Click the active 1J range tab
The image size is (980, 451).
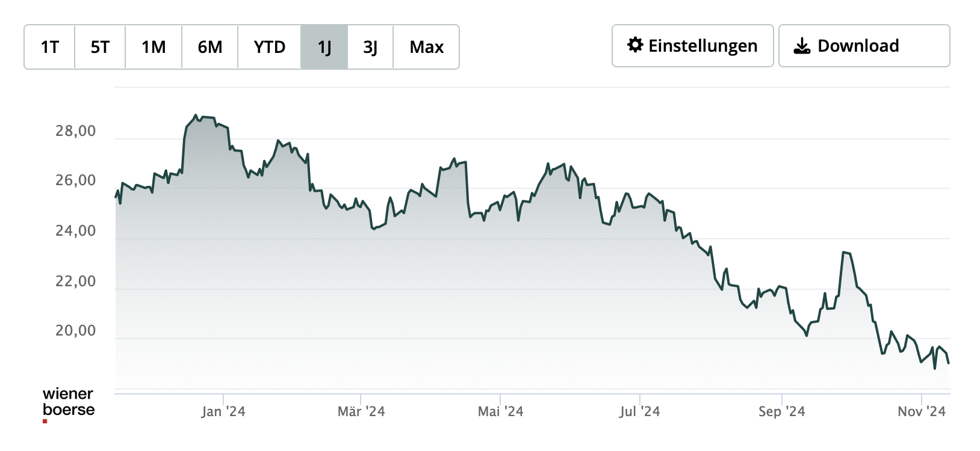324,47
